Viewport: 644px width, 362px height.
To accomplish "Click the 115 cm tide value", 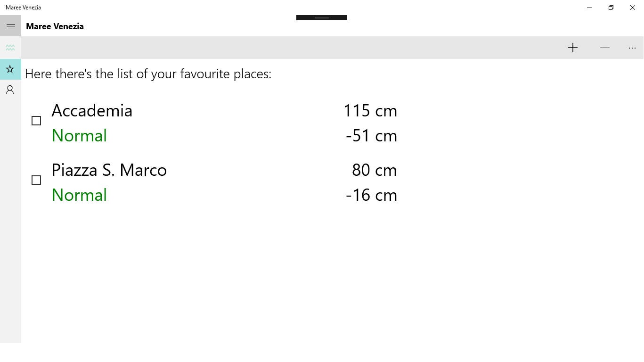I will click(x=370, y=111).
